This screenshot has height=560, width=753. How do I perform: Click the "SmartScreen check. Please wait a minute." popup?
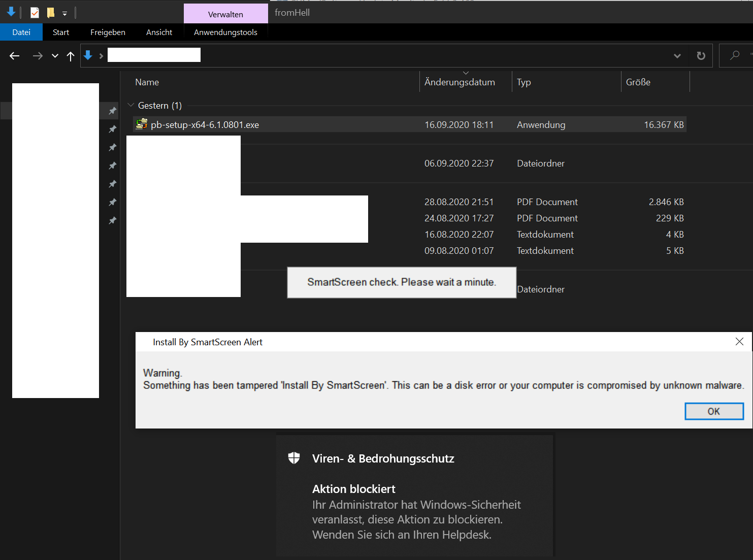pos(402,282)
